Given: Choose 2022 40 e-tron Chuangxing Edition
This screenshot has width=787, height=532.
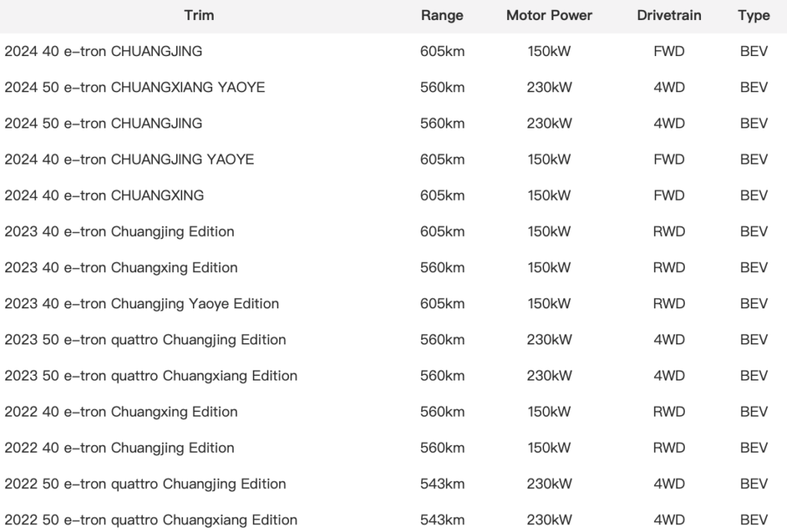Looking at the screenshot, I should pos(121,412).
